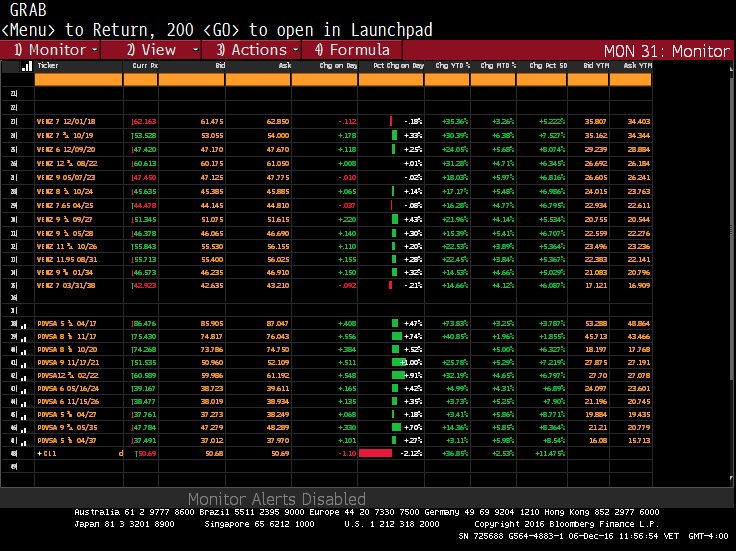This screenshot has height=551, width=736.
Task: Click the ask value 87.047
Action: (278, 324)
